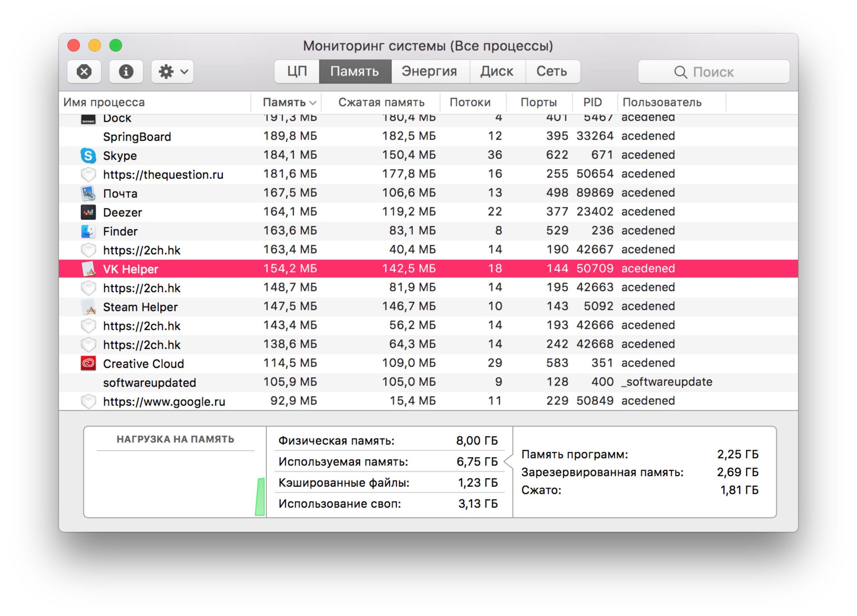Click the Почта mail app icon
Screen dimensions: 857x616
[88, 193]
